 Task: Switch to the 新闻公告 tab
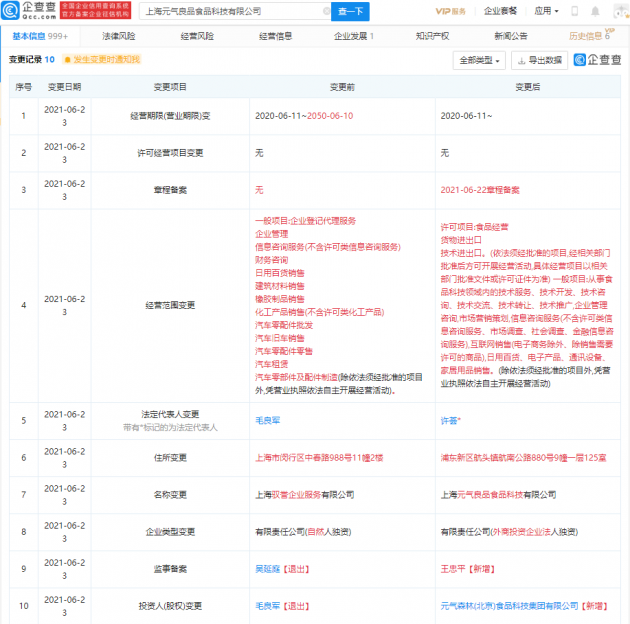coord(511,36)
